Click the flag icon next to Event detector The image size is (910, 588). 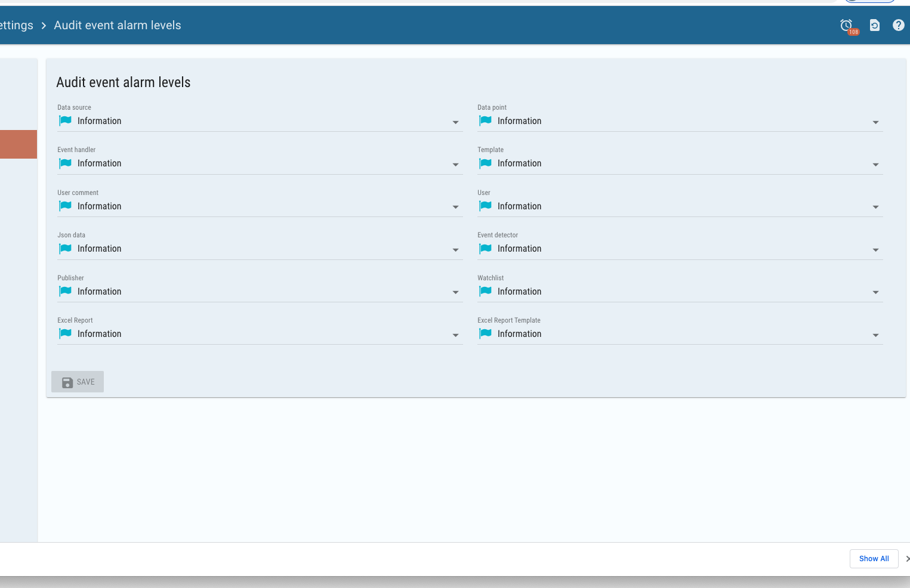[x=485, y=249]
